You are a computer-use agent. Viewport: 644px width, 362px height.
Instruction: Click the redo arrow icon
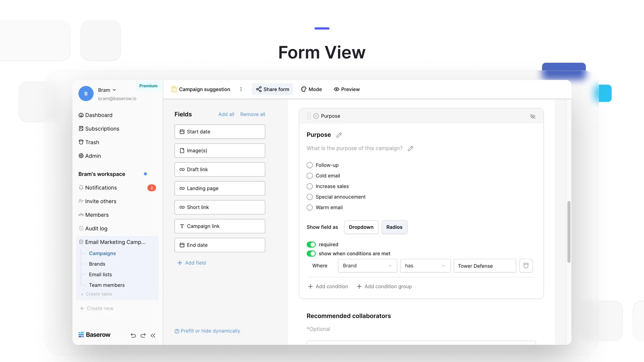143,335
